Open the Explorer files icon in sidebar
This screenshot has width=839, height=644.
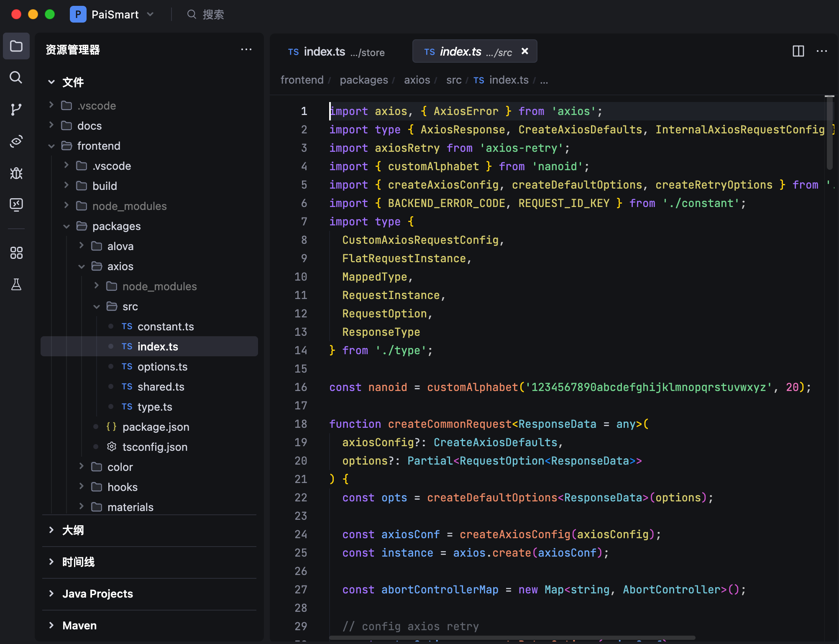click(16, 46)
